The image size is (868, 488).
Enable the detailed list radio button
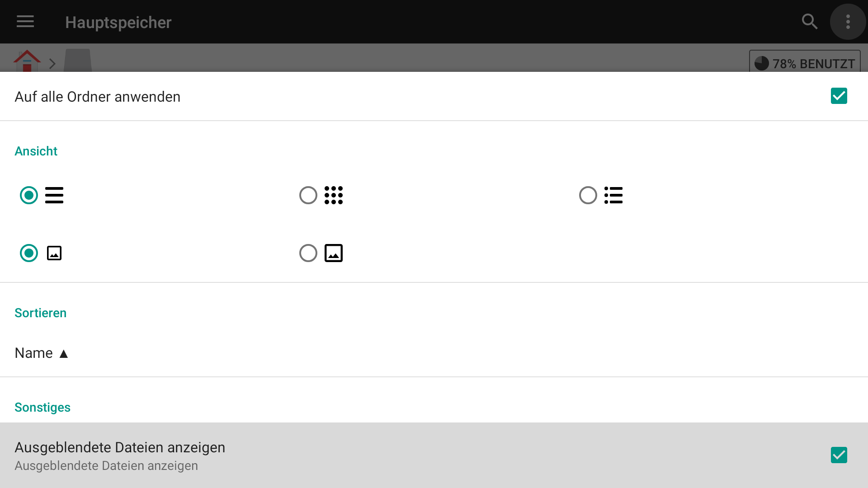click(588, 195)
